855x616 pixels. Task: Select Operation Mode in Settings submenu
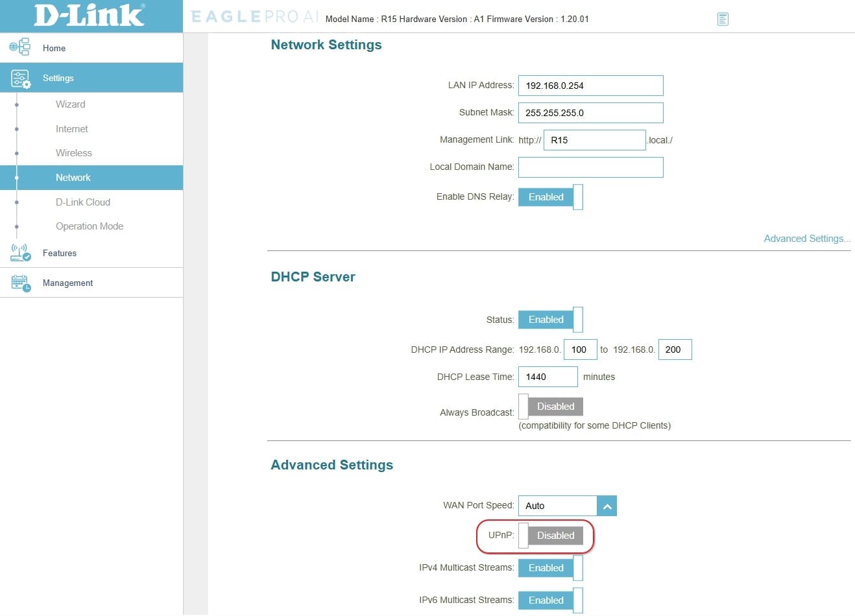pos(90,226)
